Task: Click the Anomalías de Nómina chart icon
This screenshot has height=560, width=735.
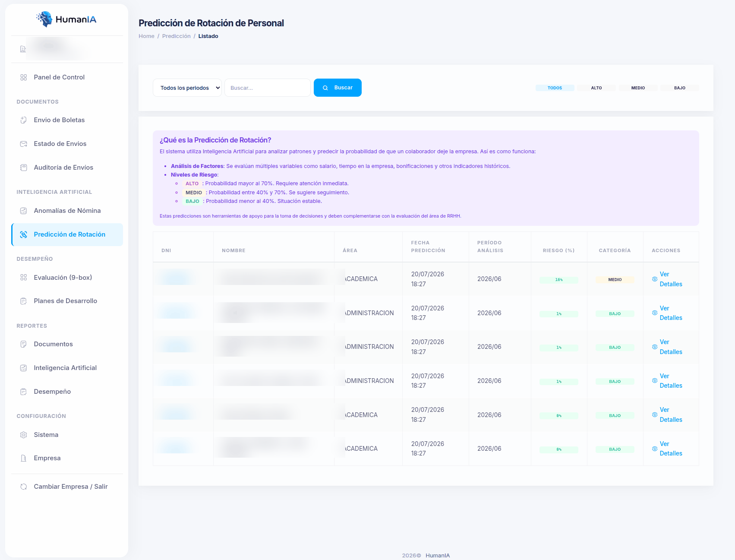Action: click(x=24, y=211)
